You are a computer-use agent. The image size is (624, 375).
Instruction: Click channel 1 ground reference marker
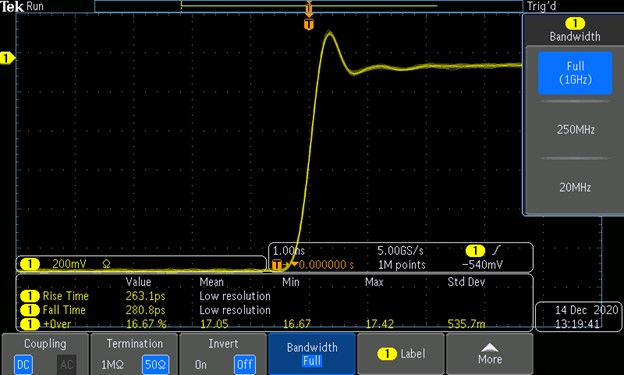[7, 59]
